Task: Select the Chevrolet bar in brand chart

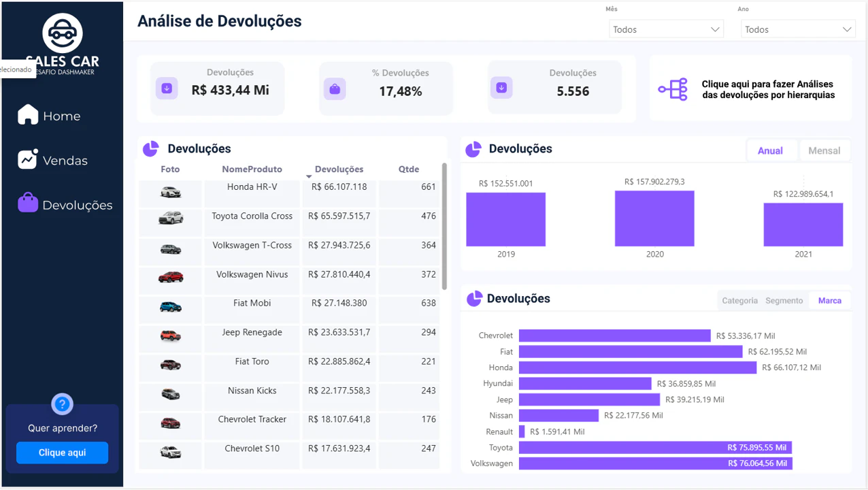Action: pyautogui.click(x=615, y=336)
